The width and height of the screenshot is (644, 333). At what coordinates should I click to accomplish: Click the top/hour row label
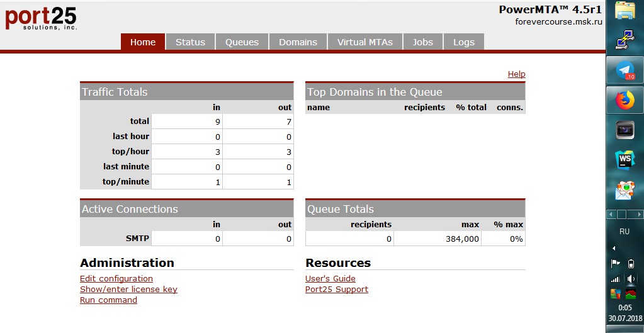point(130,152)
